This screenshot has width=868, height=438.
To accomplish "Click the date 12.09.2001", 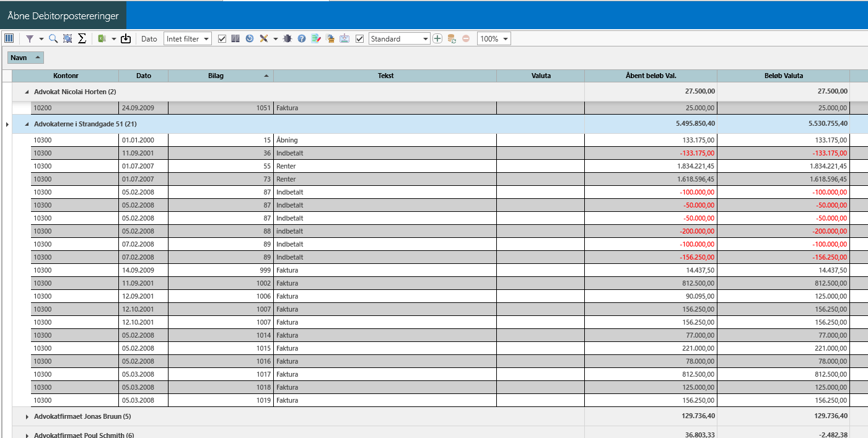I will click(138, 296).
